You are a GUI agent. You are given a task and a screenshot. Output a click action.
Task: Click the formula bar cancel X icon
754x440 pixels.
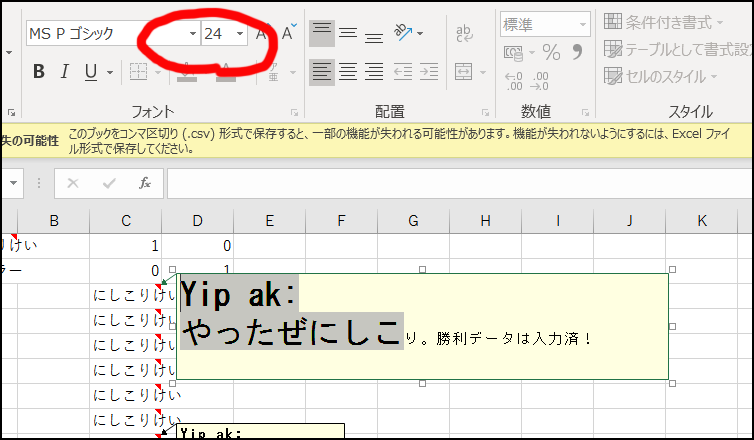73,183
